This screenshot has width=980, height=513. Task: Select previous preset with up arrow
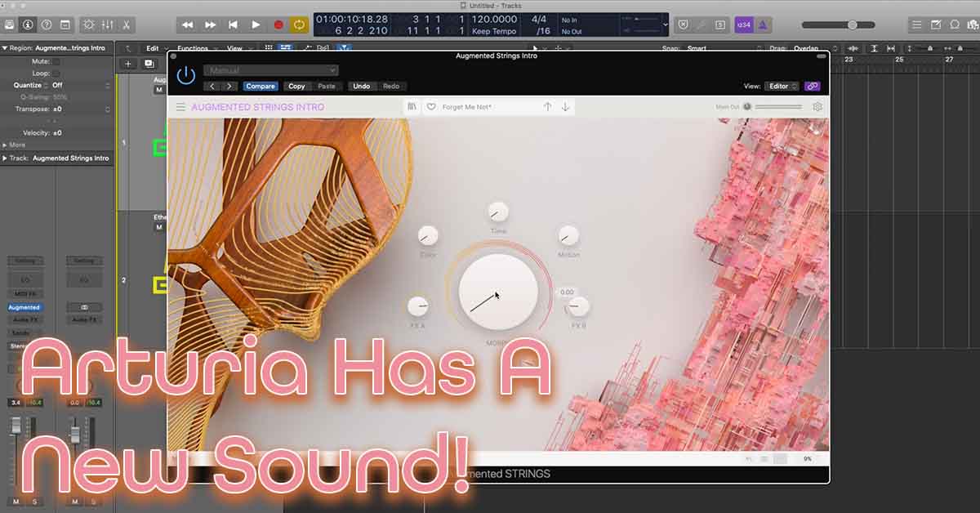547,107
